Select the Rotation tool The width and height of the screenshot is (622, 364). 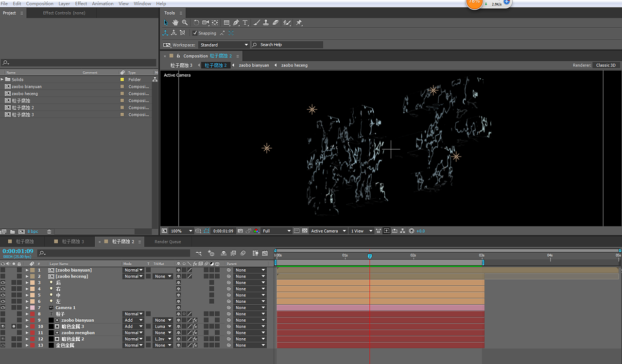pyautogui.click(x=196, y=23)
